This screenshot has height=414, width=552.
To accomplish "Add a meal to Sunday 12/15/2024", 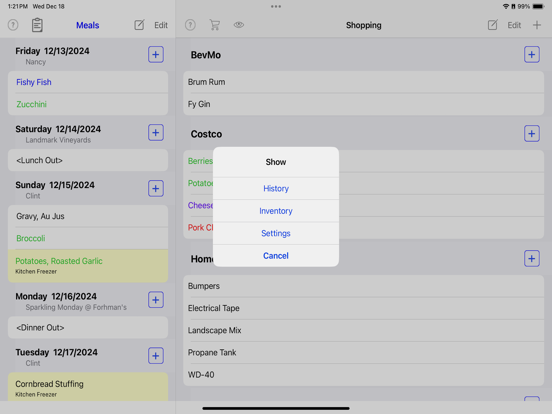I will 156,188.
